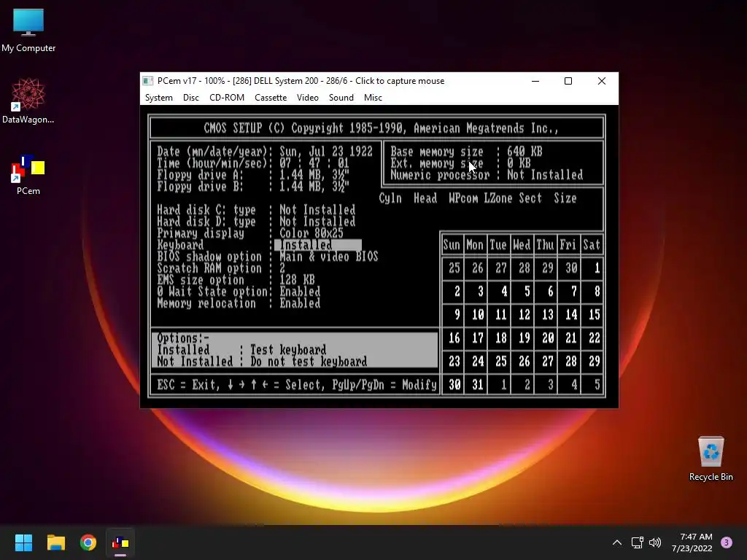Open the taskbar clock and date
The height and width of the screenshot is (560, 747).
[692, 542]
